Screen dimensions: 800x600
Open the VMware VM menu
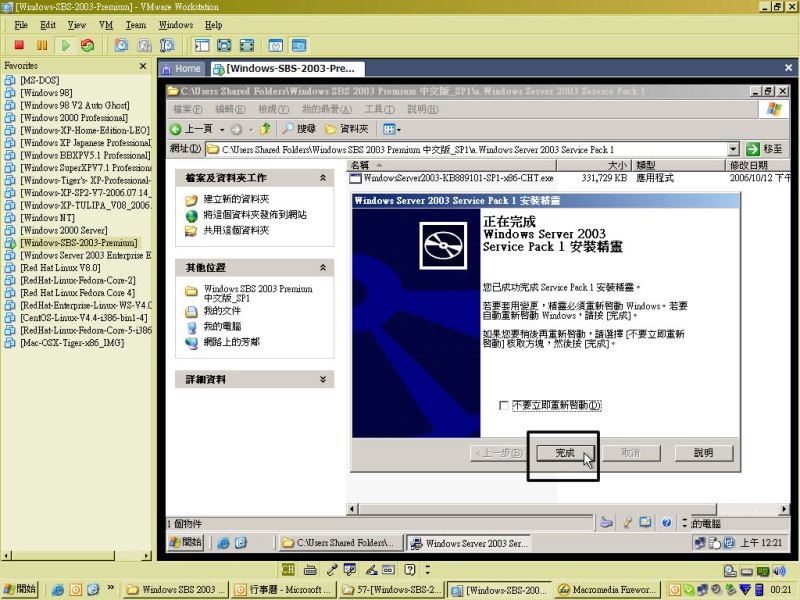click(106, 25)
